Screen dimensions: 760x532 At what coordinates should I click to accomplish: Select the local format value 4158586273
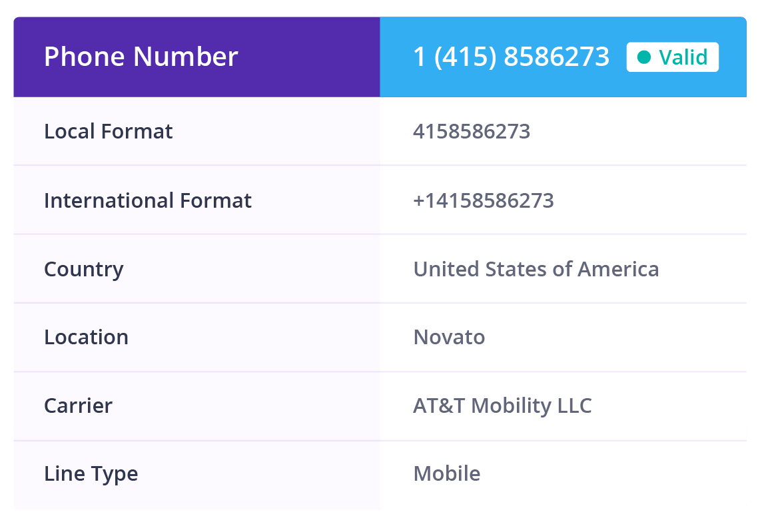(472, 131)
